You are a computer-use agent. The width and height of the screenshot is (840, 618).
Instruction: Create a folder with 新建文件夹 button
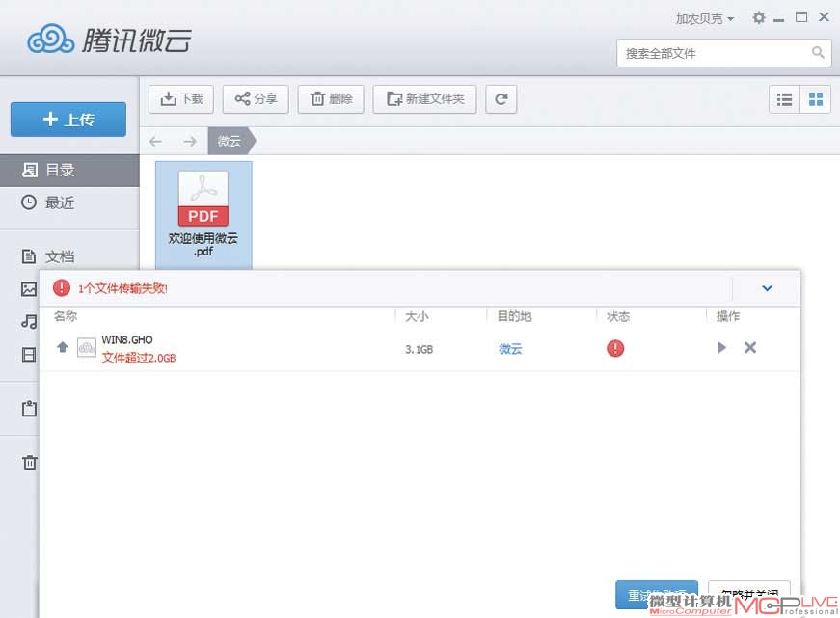424,99
